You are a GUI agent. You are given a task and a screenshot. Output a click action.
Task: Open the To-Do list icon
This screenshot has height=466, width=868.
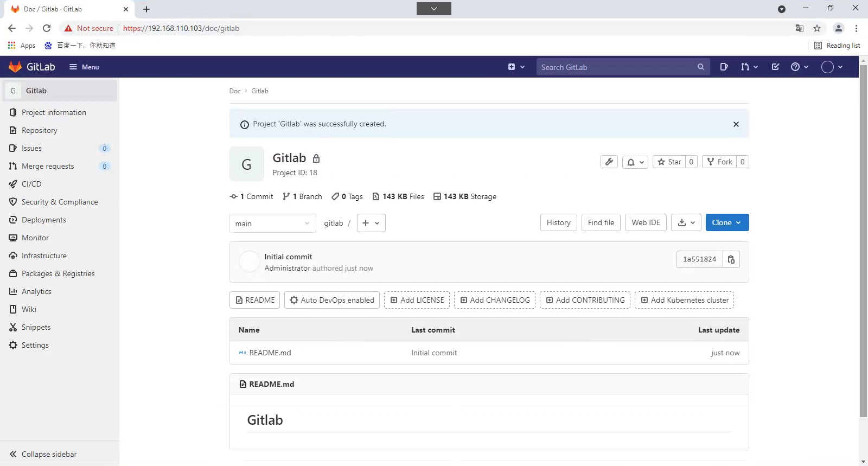775,67
